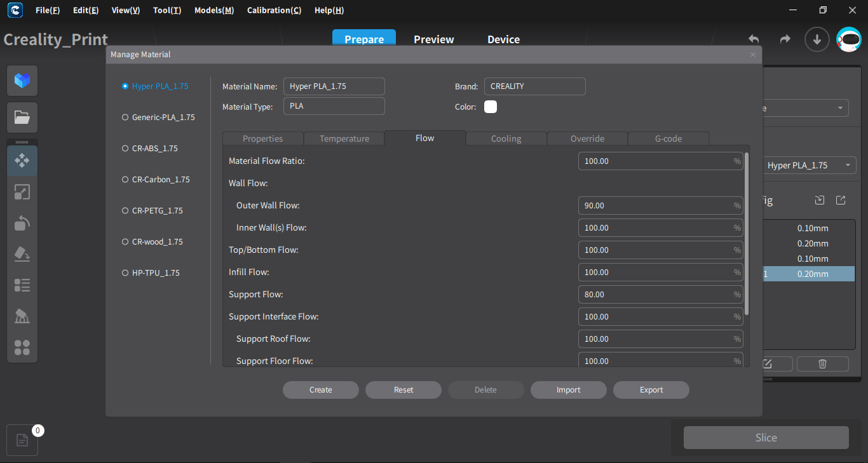Image resolution: width=868 pixels, height=463 pixels.
Task: Click the white material Color swatch
Action: (491, 107)
